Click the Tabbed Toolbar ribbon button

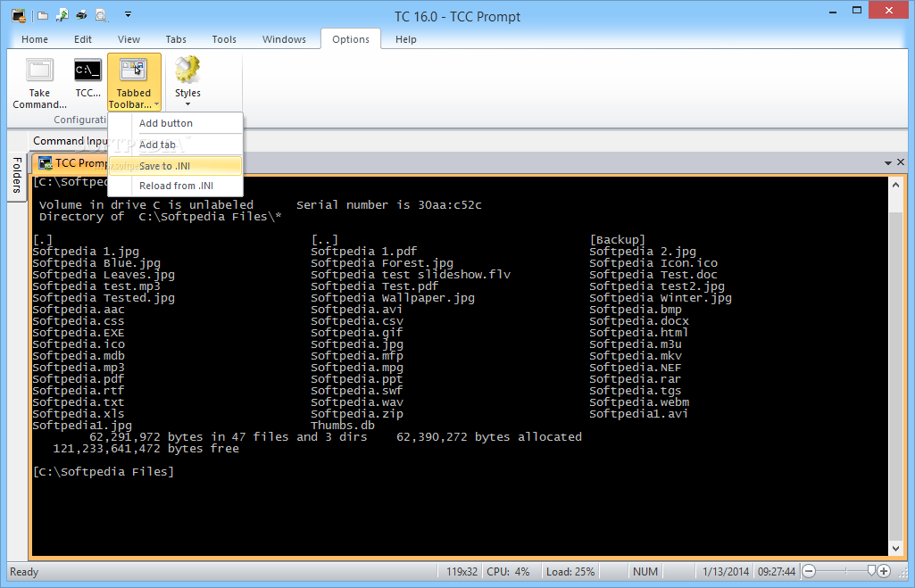[134, 83]
